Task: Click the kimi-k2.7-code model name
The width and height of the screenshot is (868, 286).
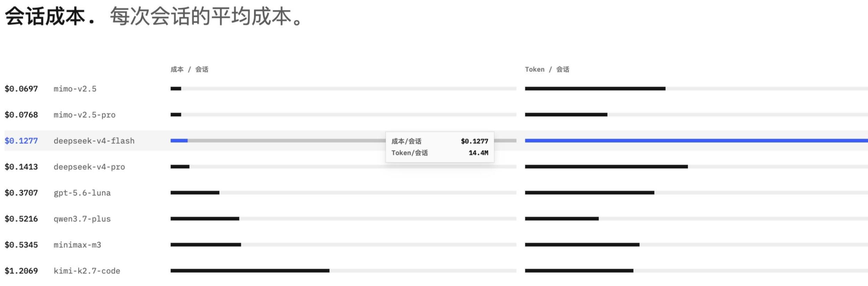Action: [x=87, y=271]
